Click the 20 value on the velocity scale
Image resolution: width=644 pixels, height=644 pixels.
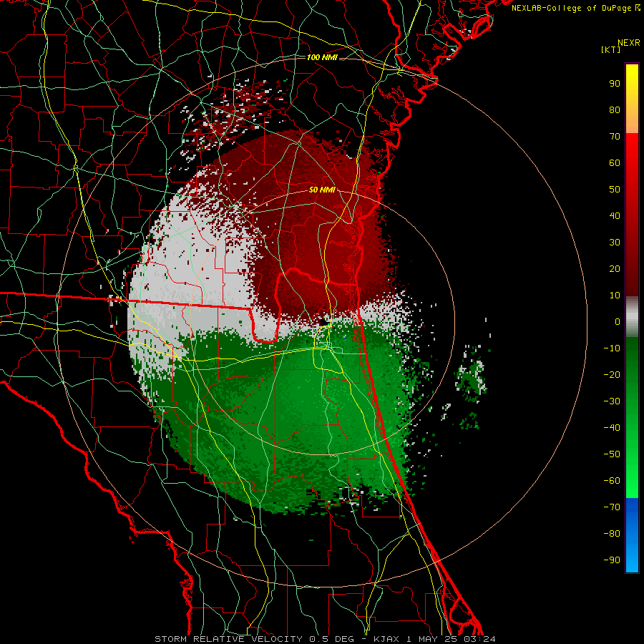pos(615,268)
